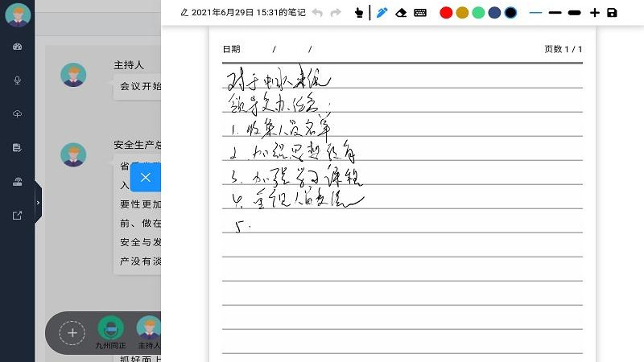Viewport: 644px width, 362px height.
Task: Select the 主持人 avatar in the bottom bar
Action: coord(149,328)
